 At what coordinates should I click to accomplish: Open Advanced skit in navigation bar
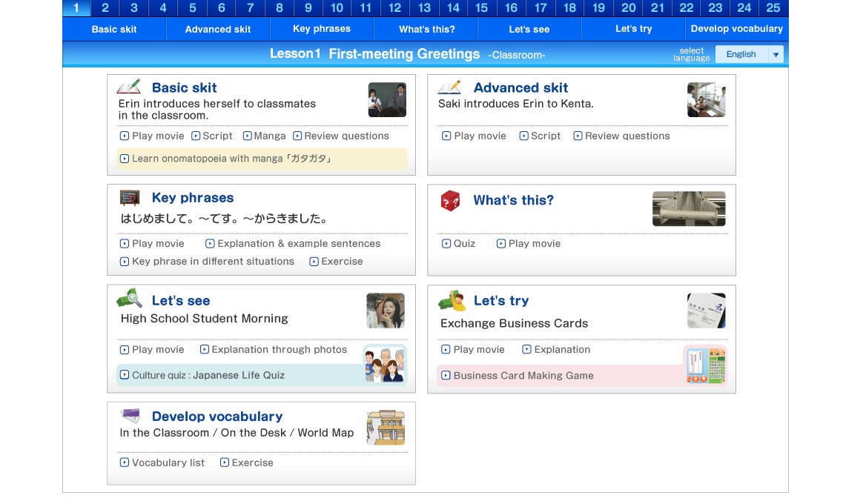[218, 29]
